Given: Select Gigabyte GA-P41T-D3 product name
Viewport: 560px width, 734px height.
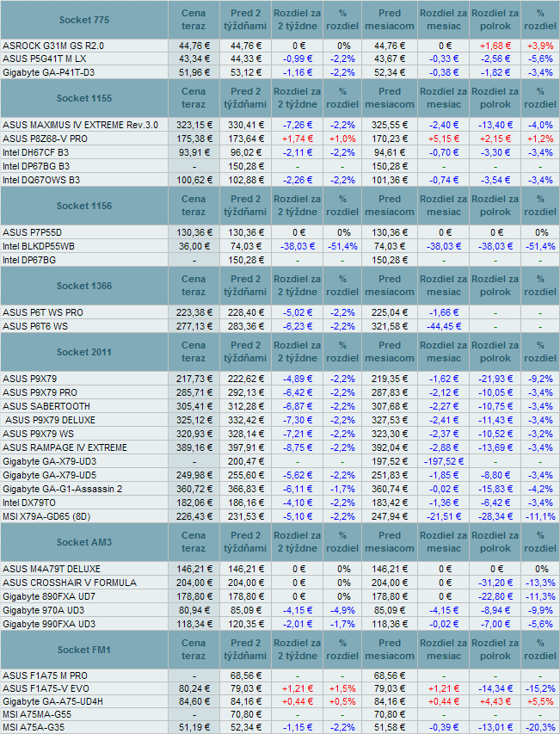Looking at the screenshot, I should pyautogui.click(x=49, y=72).
